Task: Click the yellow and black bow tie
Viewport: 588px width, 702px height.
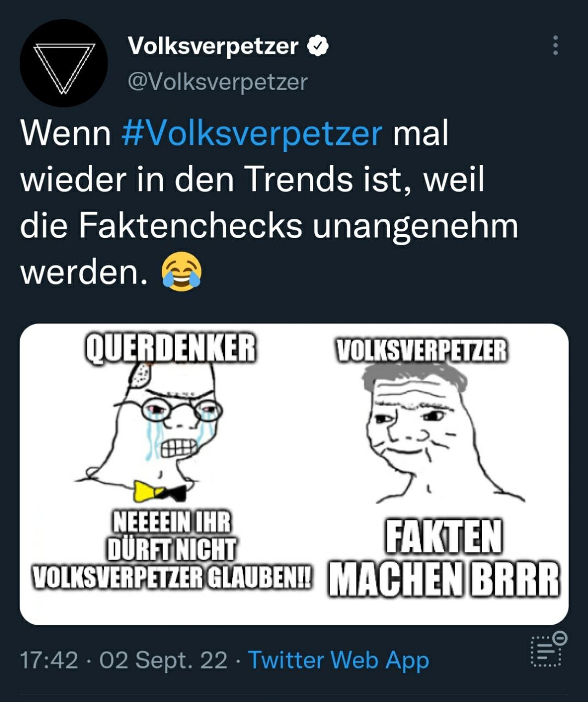Action: pyautogui.click(x=160, y=491)
